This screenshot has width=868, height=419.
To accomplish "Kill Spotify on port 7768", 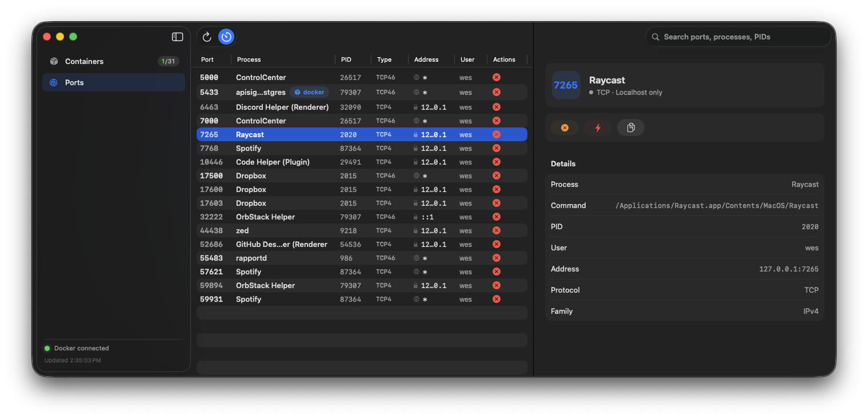I will point(497,148).
